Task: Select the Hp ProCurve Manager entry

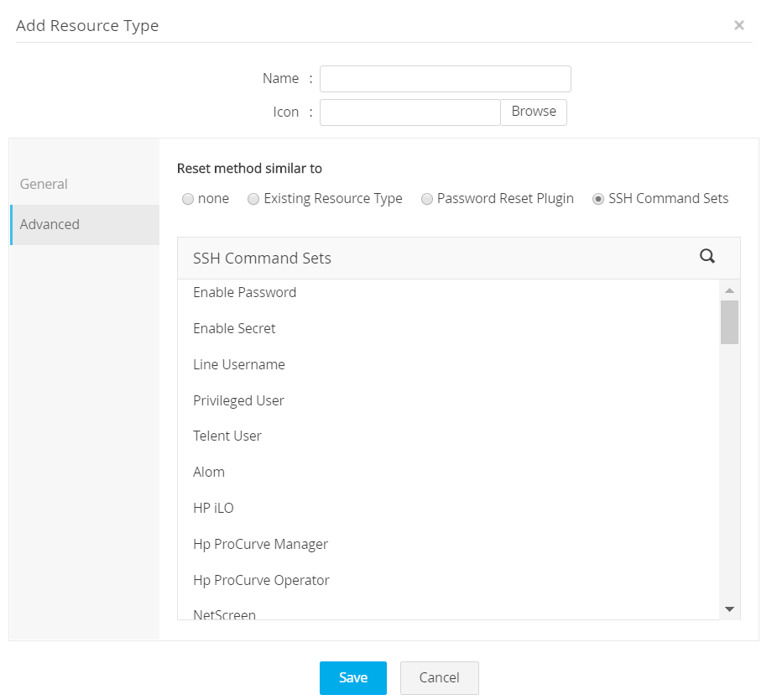Action: [260, 544]
